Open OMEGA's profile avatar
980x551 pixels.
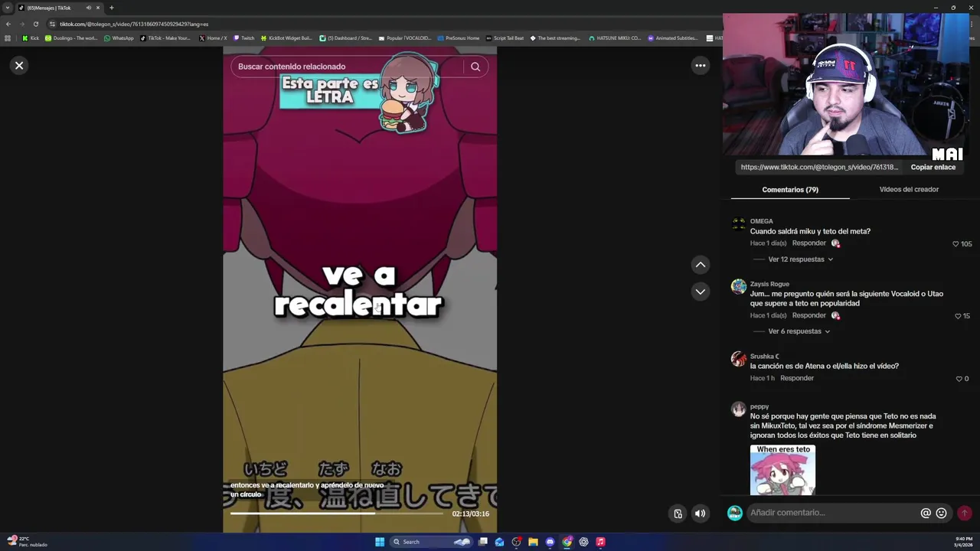point(738,224)
